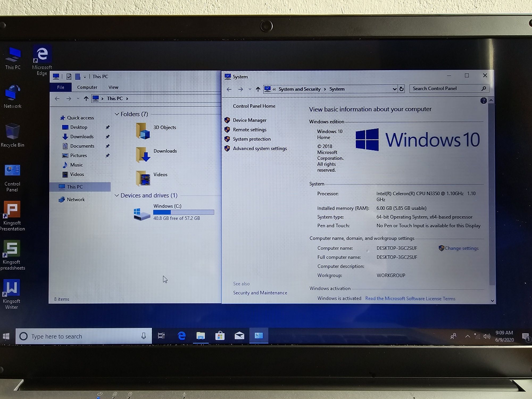This screenshot has width=532, height=399.
Task: Click the volume speaker tray icon
Action: [487, 336]
